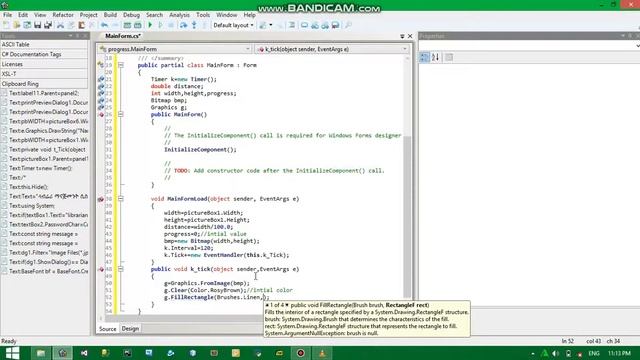This screenshot has height=360, width=640.
Task: Open File Explorer from the taskbar
Action: [x=41, y=353]
